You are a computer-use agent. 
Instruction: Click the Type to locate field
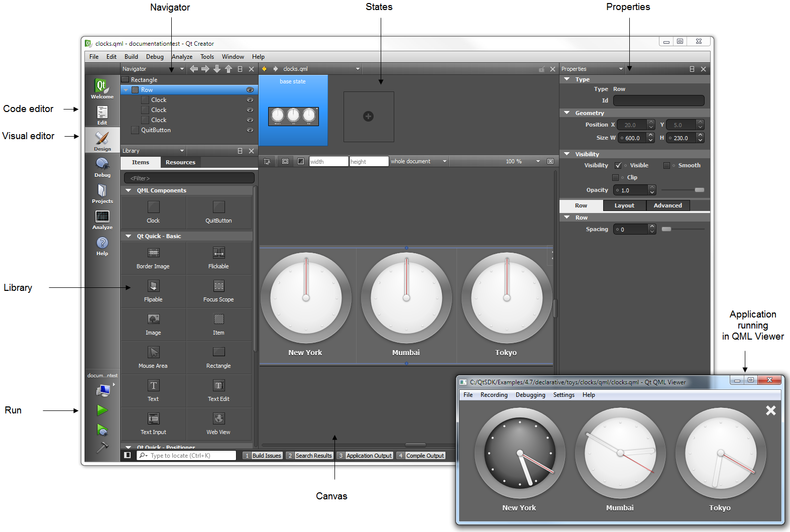[x=186, y=456]
